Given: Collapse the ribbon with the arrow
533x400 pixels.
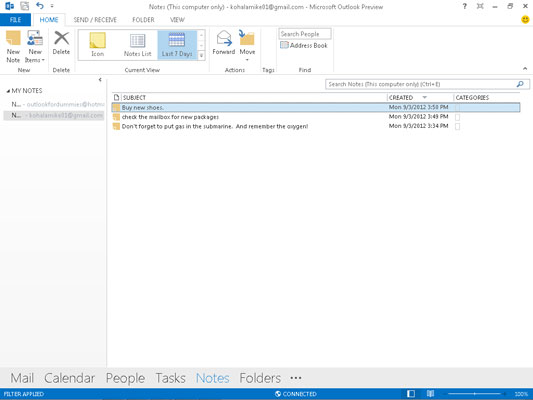Looking at the screenshot, I should point(525,69).
